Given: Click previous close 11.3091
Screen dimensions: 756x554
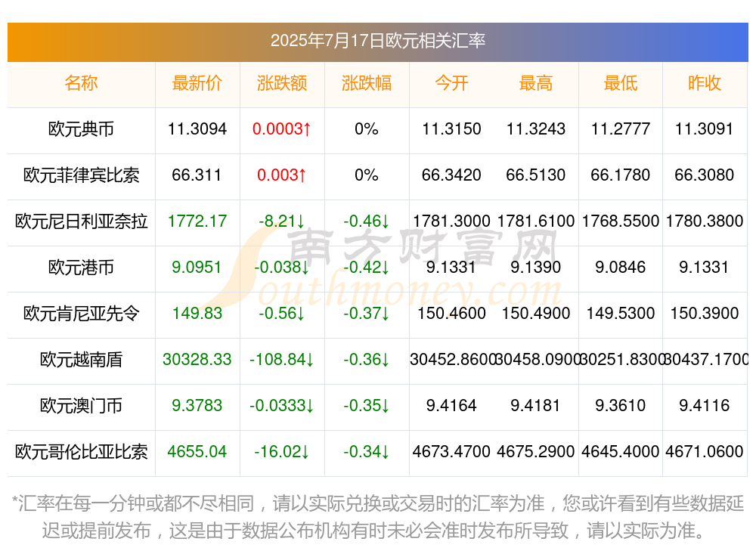Looking at the screenshot, I should tap(705, 129).
